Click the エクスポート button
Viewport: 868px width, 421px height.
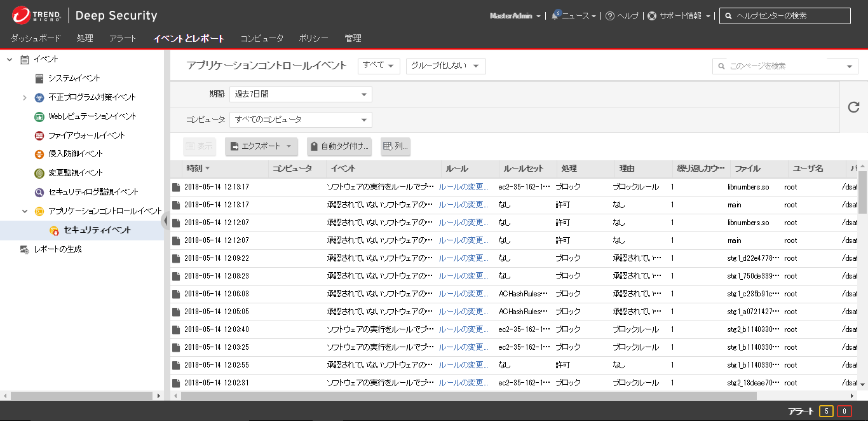261,146
